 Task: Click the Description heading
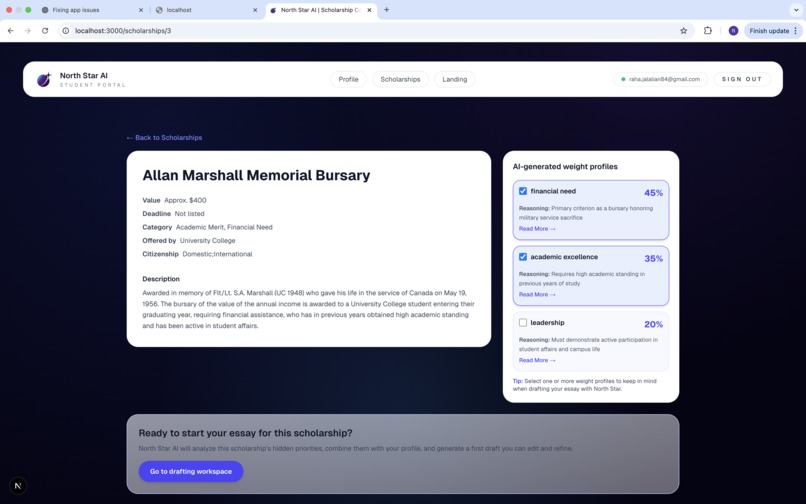pyautogui.click(x=161, y=279)
